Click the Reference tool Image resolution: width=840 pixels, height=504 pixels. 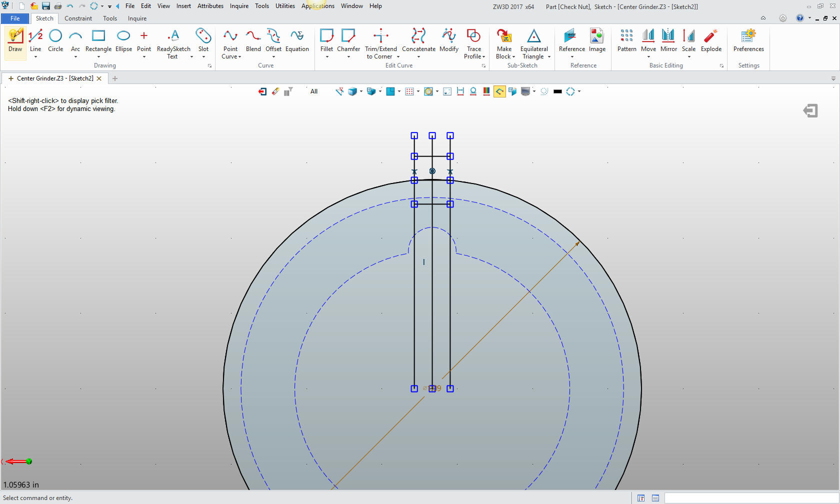coord(571,40)
